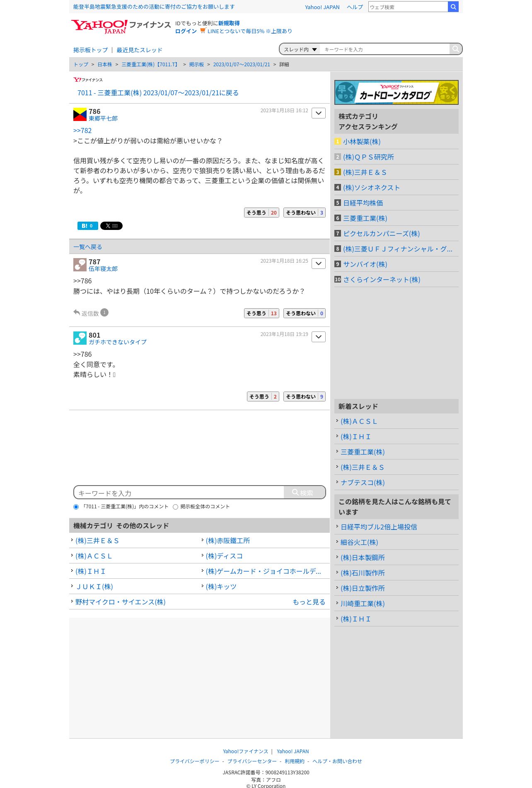532x788 pixels.
Task: Click トップ in the breadcrumb
Action: [81, 65]
